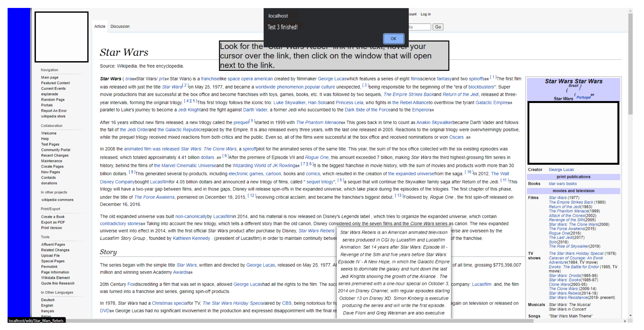Switch to the Discussion tab
Image resolution: width=644 pixels, height=330 pixels.
click(120, 26)
